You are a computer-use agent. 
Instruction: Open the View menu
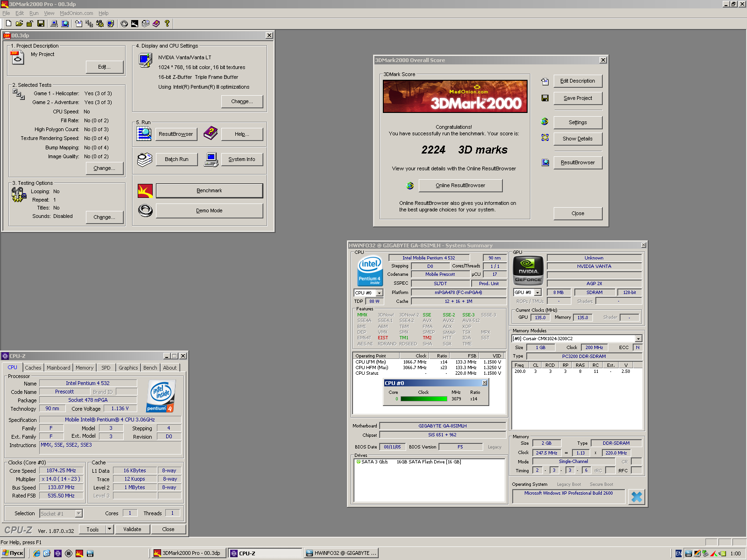coord(49,13)
